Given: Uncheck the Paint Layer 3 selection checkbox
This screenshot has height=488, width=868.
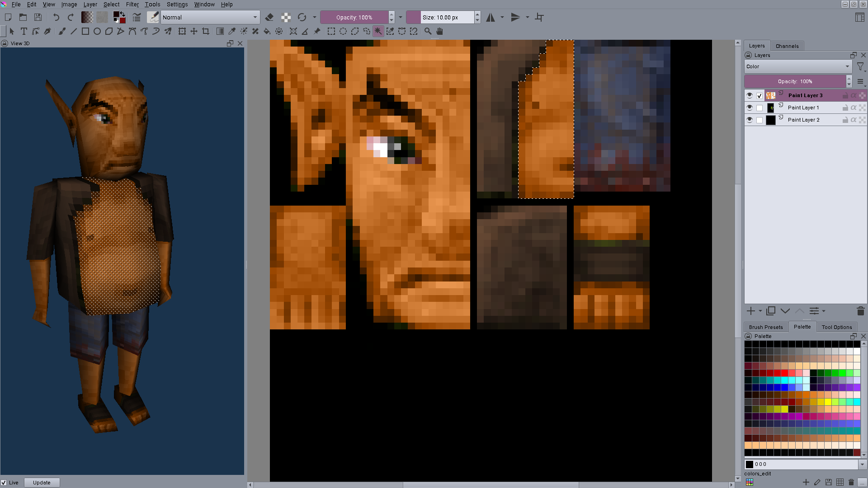Looking at the screenshot, I should 759,96.
